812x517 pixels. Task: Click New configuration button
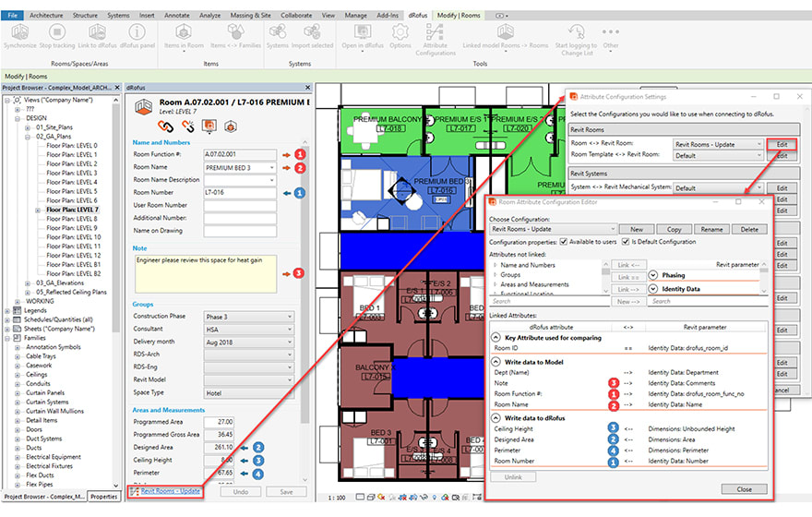[x=637, y=229]
